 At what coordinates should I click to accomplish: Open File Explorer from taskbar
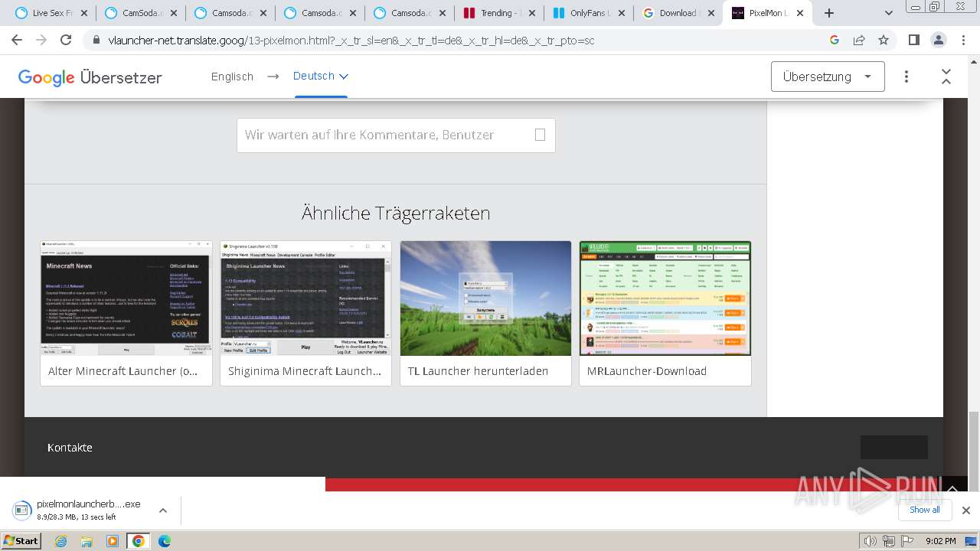coord(87,541)
